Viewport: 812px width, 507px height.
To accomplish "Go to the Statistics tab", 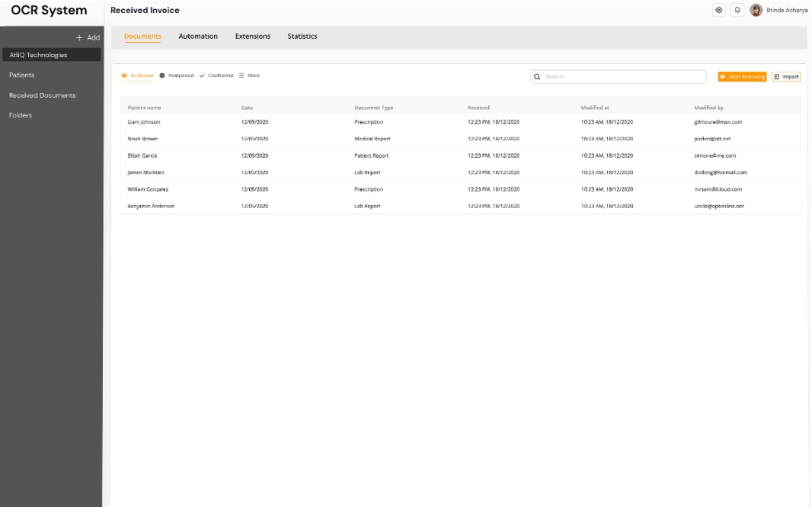I will click(302, 37).
